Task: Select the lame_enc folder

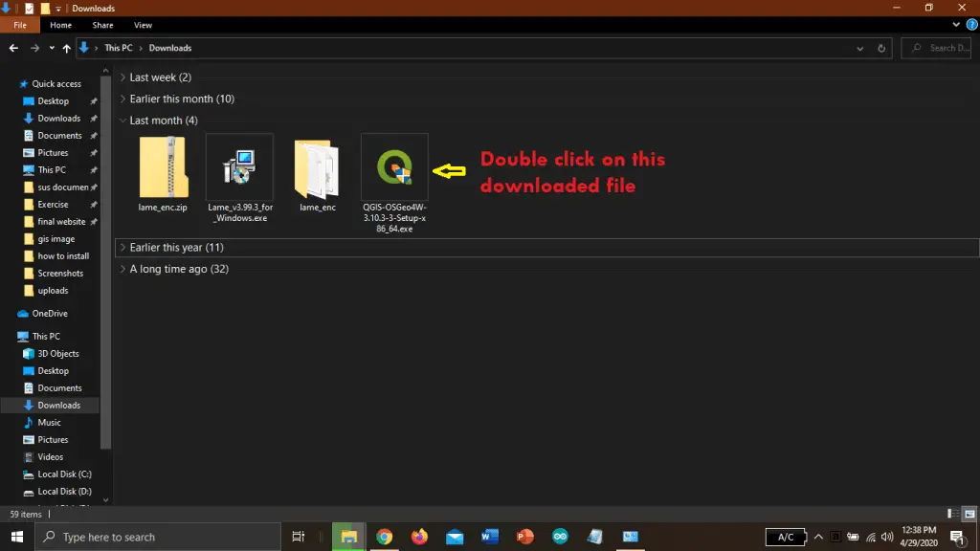Action: click(x=318, y=174)
